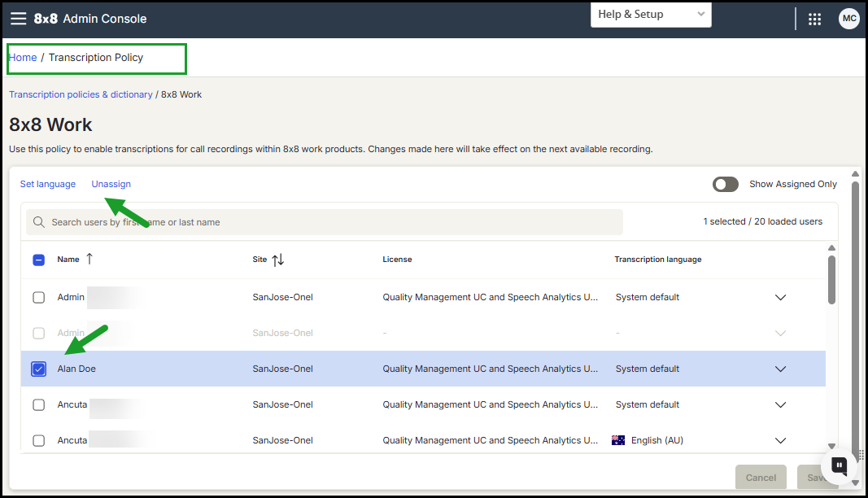Click the Set language link
This screenshot has width=868, height=498.
click(x=48, y=184)
